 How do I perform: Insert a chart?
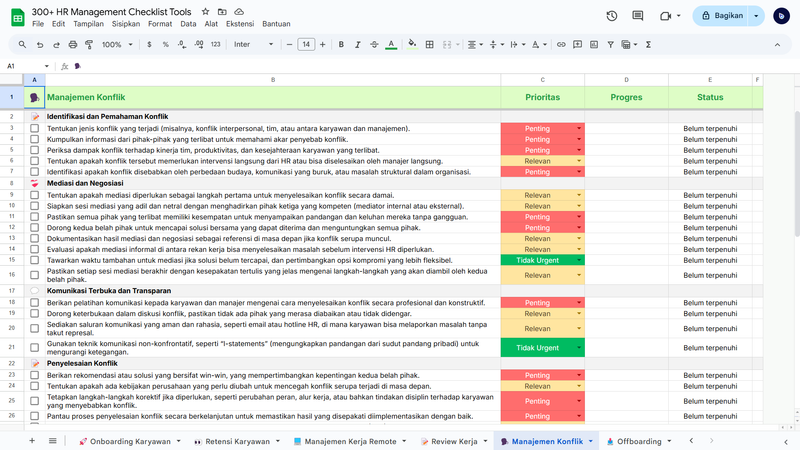point(594,45)
